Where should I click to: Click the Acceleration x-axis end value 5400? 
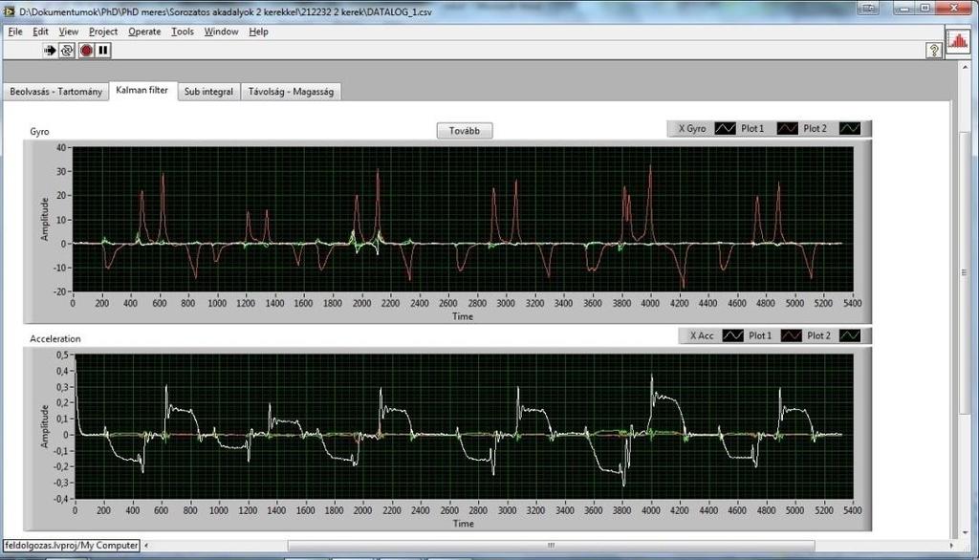(x=852, y=510)
